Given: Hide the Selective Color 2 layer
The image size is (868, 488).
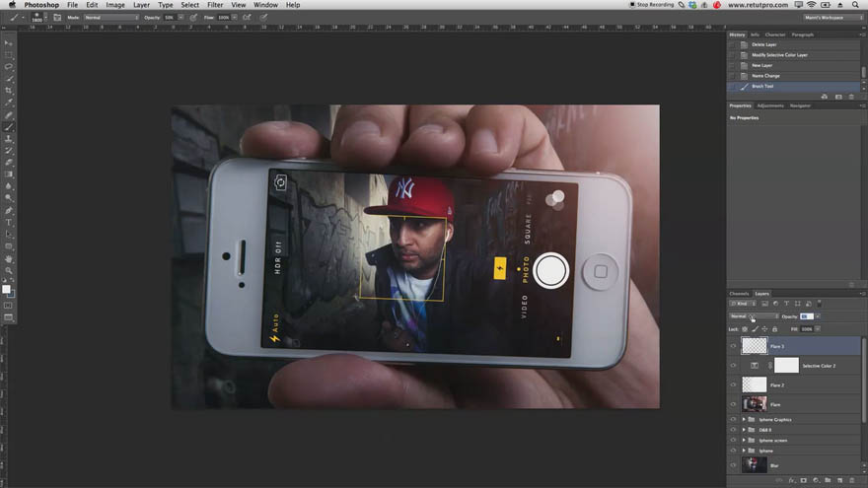Looking at the screenshot, I should pos(733,366).
